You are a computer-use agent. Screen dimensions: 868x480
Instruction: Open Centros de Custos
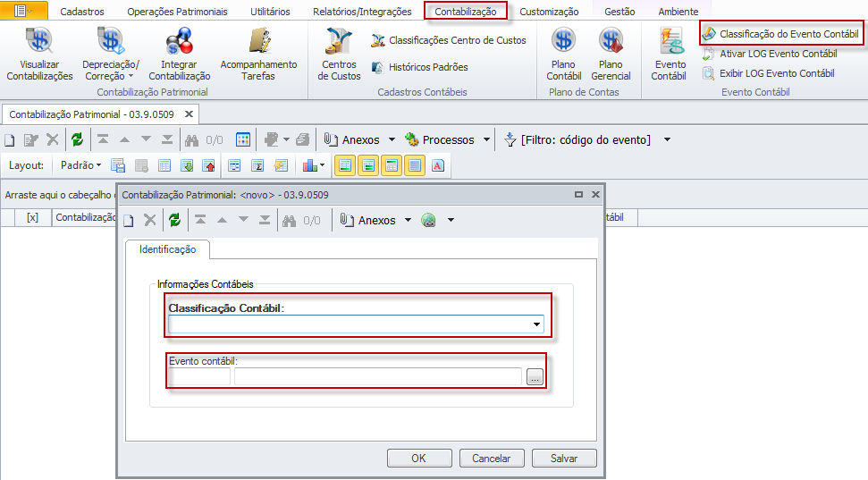coord(339,55)
